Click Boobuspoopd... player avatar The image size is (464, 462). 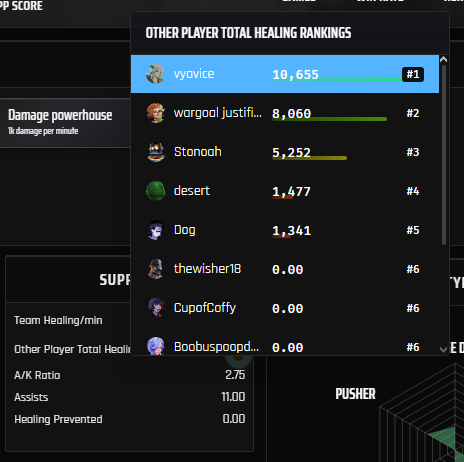pyautogui.click(x=156, y=346)
